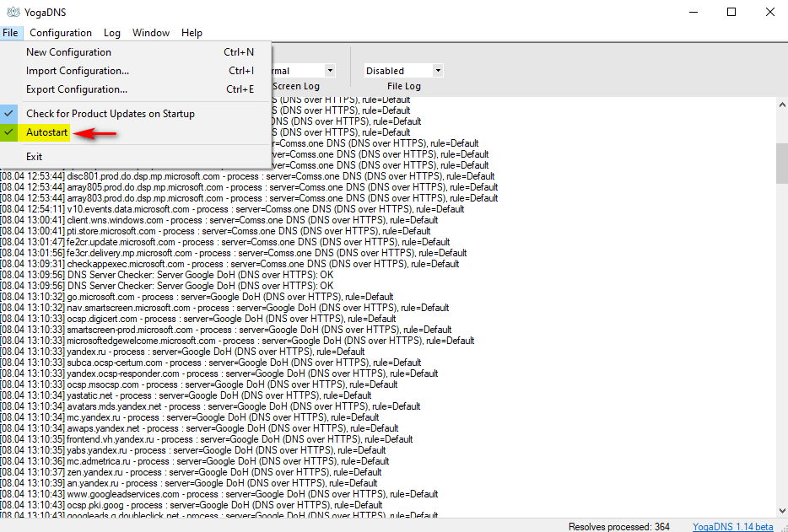The image size is (788, 532).
Task: Select log line subca.ocsp-certum.com
Action: click(x=211, y=363)
